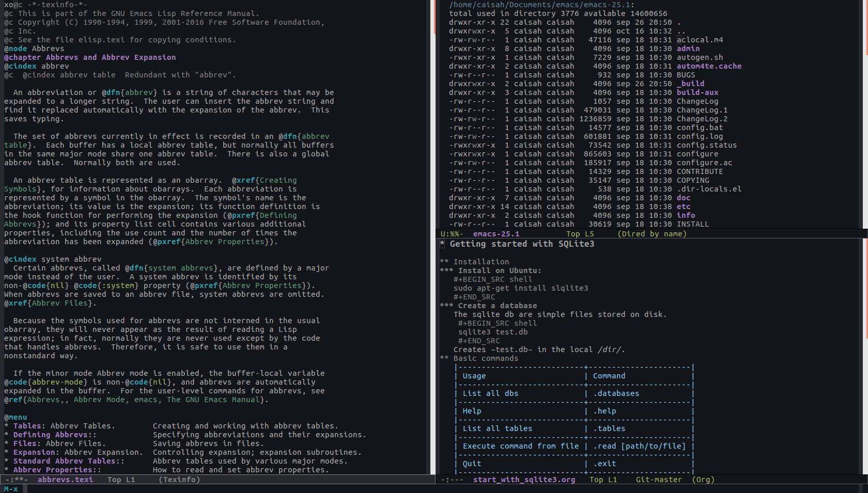Click the M-x minibuffer prompt

(x=11, y=489)
